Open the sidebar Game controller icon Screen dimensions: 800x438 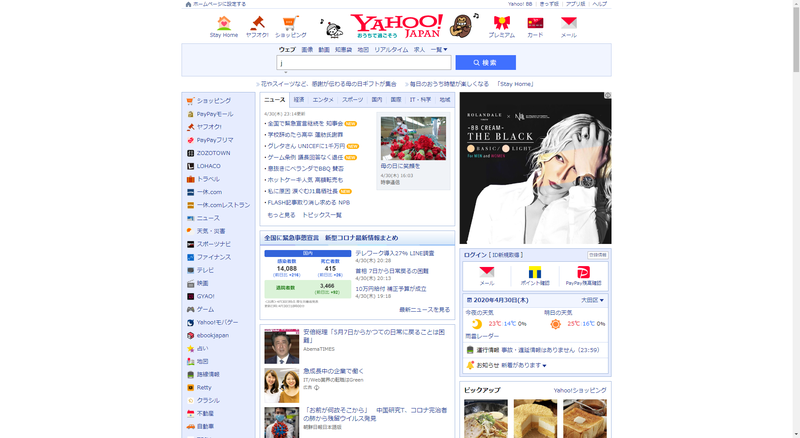pyautogui.click(x=190, y=309)
